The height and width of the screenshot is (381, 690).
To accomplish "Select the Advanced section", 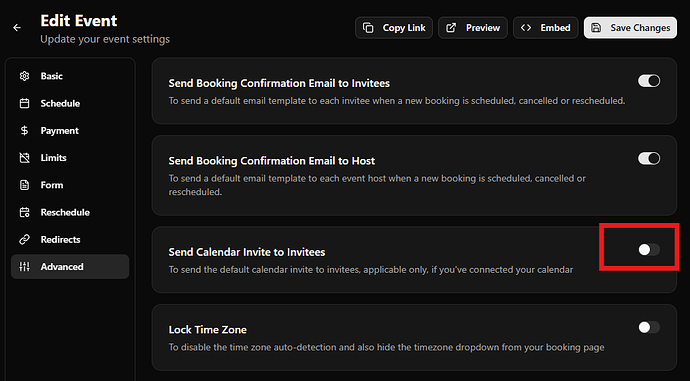I will pos(70,267).
